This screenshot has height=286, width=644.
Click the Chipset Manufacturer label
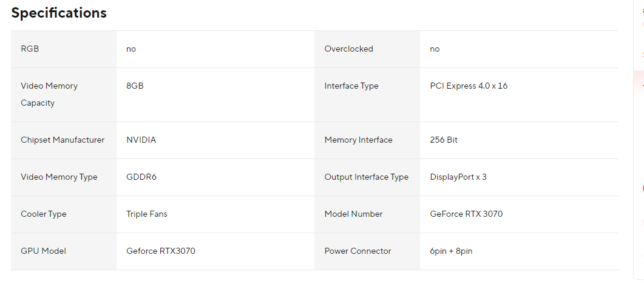[x=63, y=140]
